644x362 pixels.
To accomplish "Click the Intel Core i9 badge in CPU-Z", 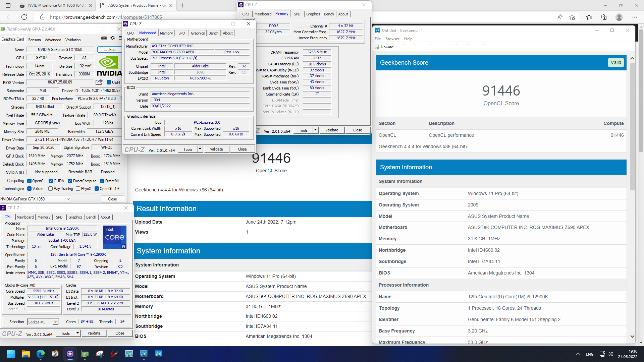I will [x=114, y=237].
